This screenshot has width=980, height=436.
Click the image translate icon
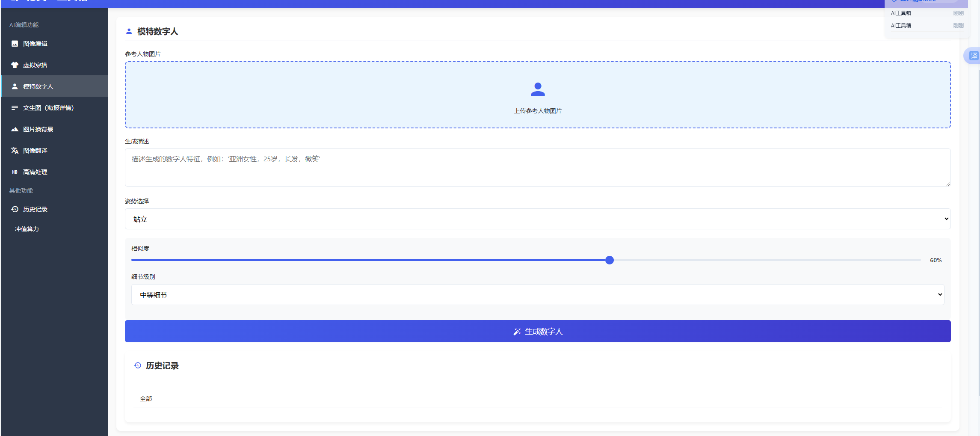[15, 151]
